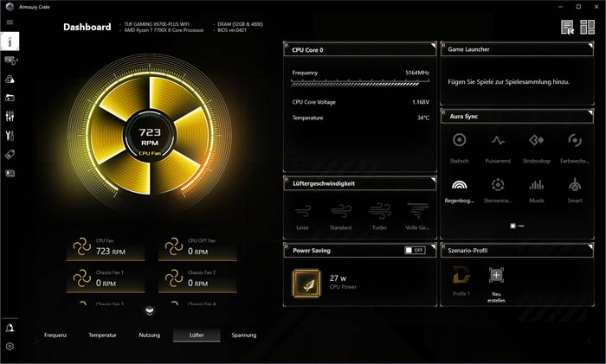The width and height of the screenshot is (606, 364).
Task: Open the Scenario Profiles sliders icon in sidebar
Action: [x=10, y=116]
